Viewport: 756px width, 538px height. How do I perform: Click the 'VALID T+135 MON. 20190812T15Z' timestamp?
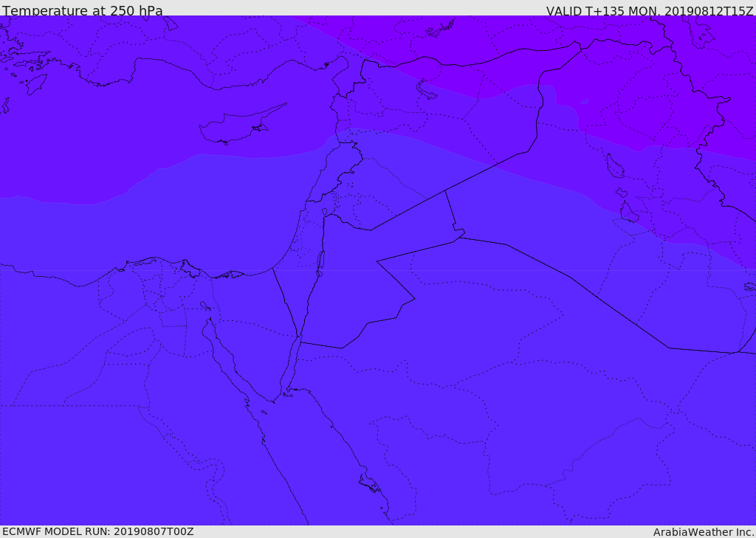tap(650, 10)
